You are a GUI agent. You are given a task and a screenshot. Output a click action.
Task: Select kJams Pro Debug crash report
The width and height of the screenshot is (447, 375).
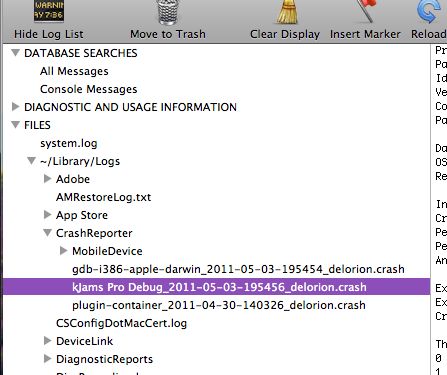216,287
